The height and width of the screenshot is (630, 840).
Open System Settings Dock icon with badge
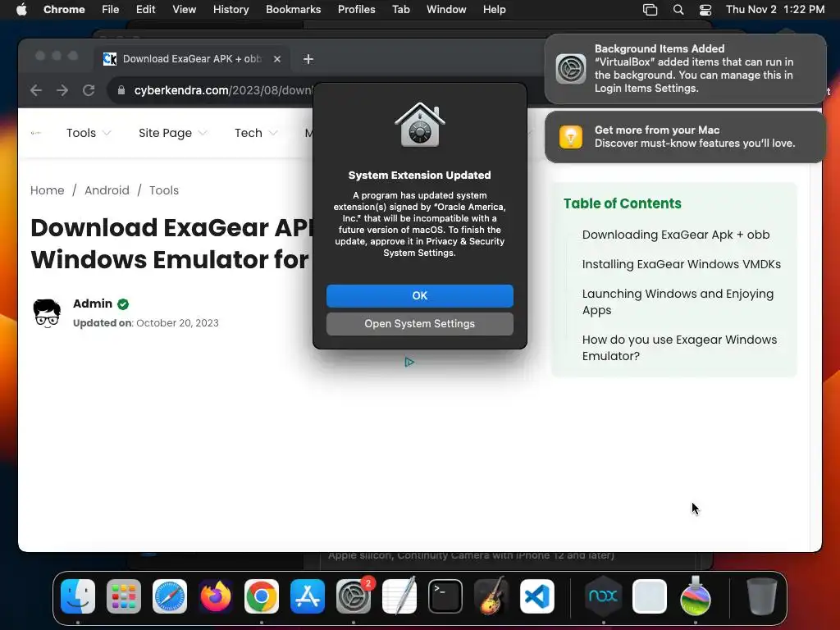pyautogui.click(x=354, y=596)
